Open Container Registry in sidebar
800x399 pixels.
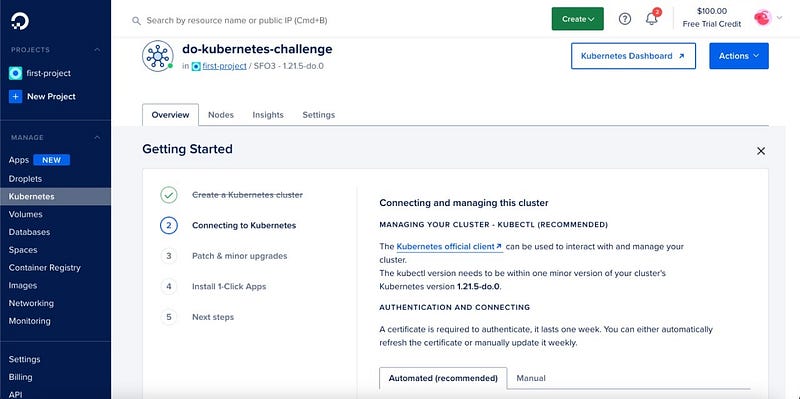[x=44, y=268]
